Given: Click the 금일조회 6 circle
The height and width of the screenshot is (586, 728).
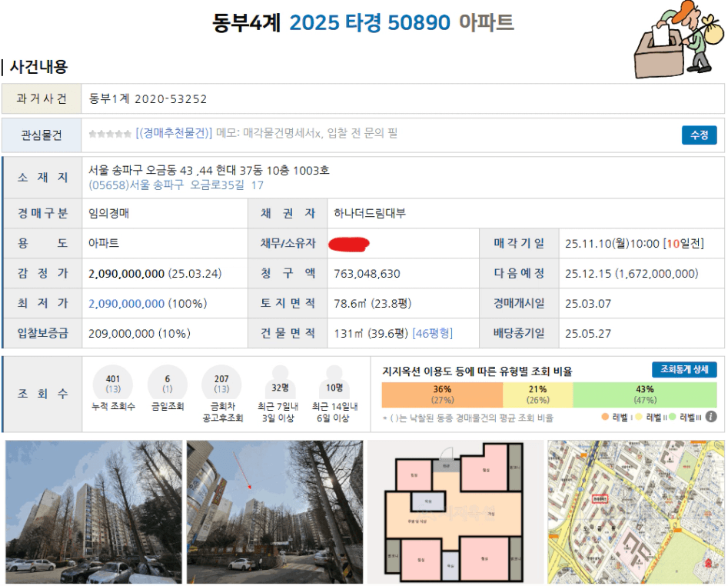Looking at the screenshot, I should click(x=167, y=384).
